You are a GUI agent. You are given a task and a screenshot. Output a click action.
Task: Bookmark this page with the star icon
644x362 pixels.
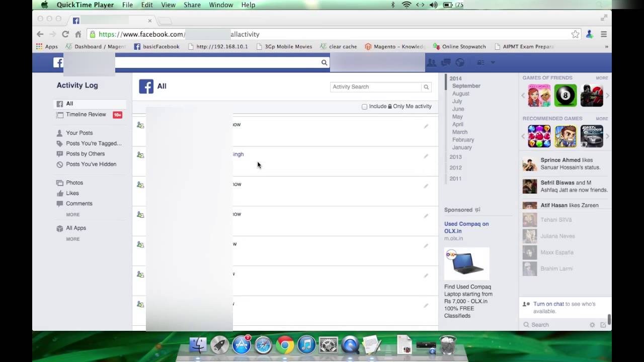coord(575,34)
